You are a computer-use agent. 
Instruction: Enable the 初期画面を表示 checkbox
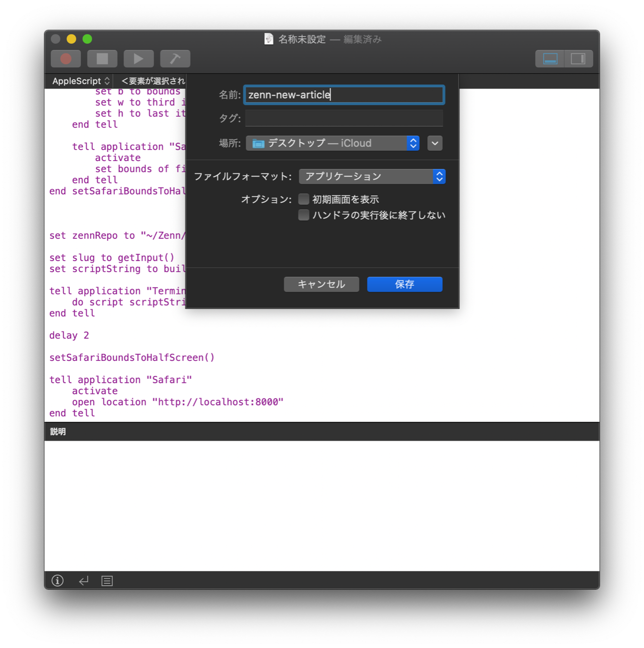tap(304, 199)
